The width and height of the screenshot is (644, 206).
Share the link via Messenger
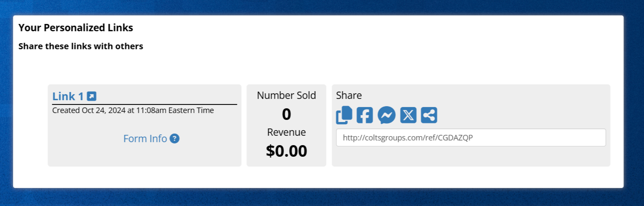(386, 115)
